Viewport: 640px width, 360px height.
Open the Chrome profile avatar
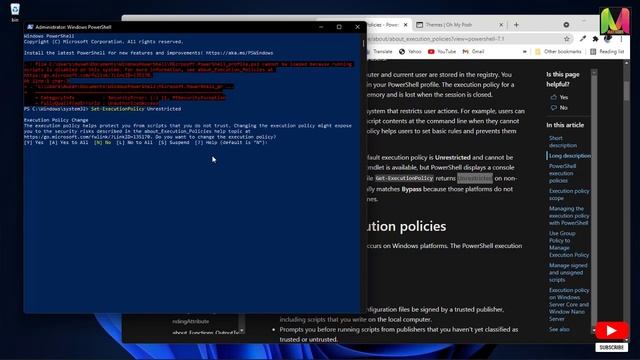pyautogui.click(x=608, y=39)
